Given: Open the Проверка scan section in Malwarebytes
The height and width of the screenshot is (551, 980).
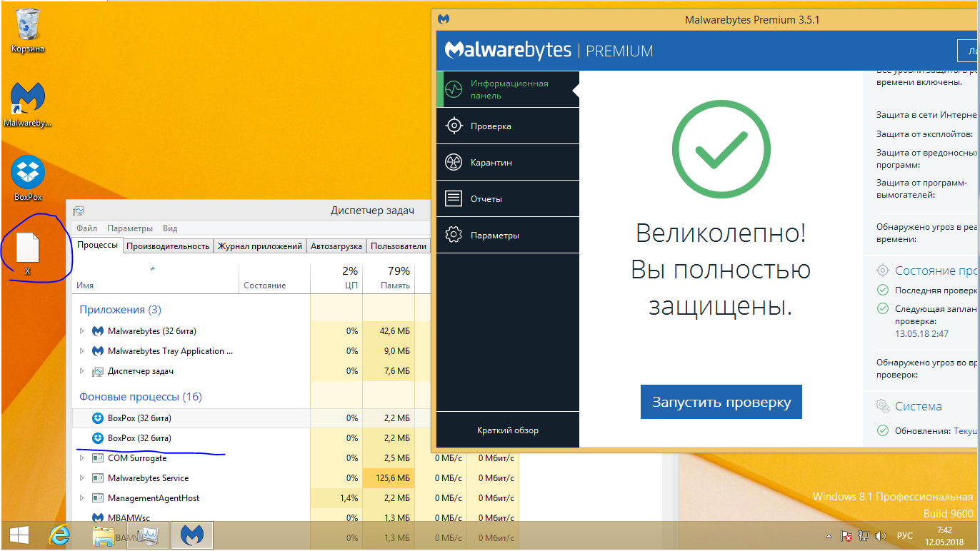Looking at the screenshot, I should click(x=507, y=126).
